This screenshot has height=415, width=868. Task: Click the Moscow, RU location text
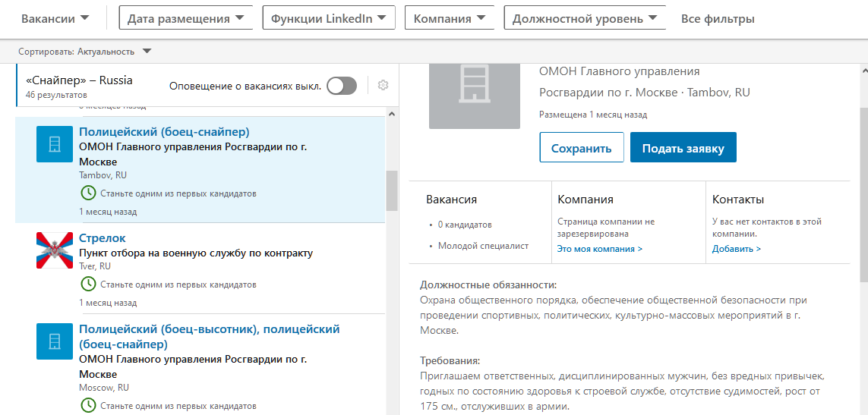[x=104, y=388]
